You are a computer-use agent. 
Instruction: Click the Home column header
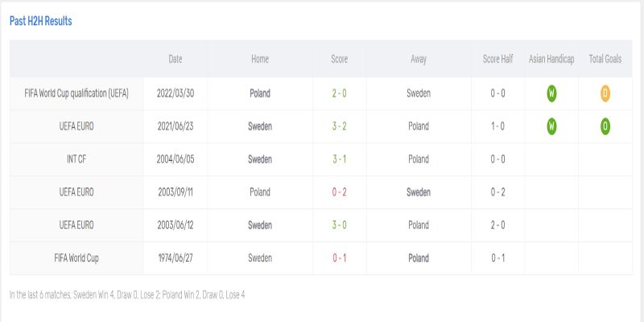(x=260, y=60)
